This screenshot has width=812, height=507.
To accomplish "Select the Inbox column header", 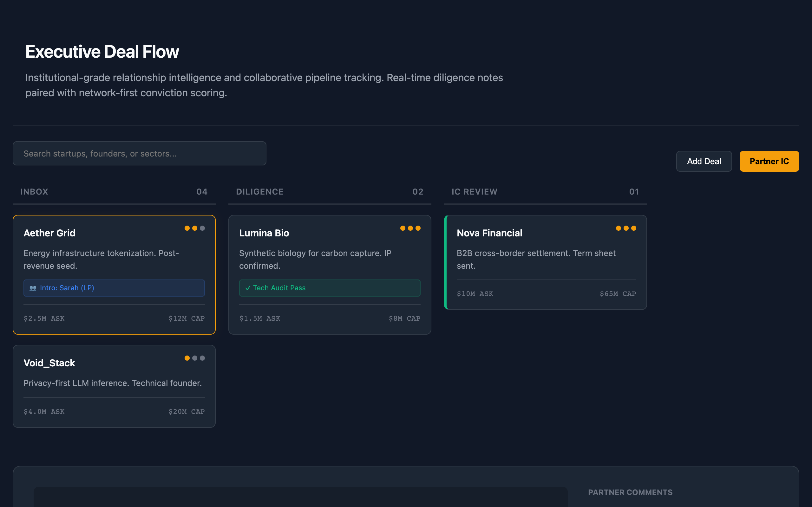I will click(34, 192).
